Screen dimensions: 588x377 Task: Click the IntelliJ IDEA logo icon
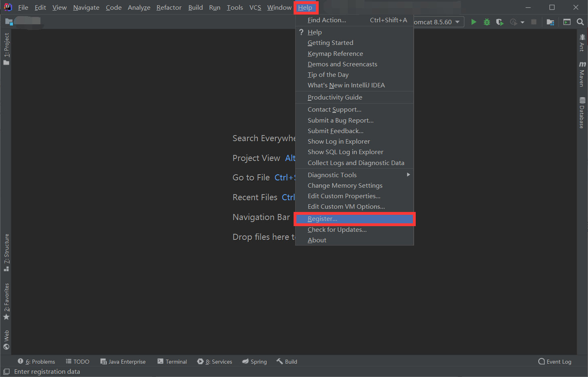[8, 7]
